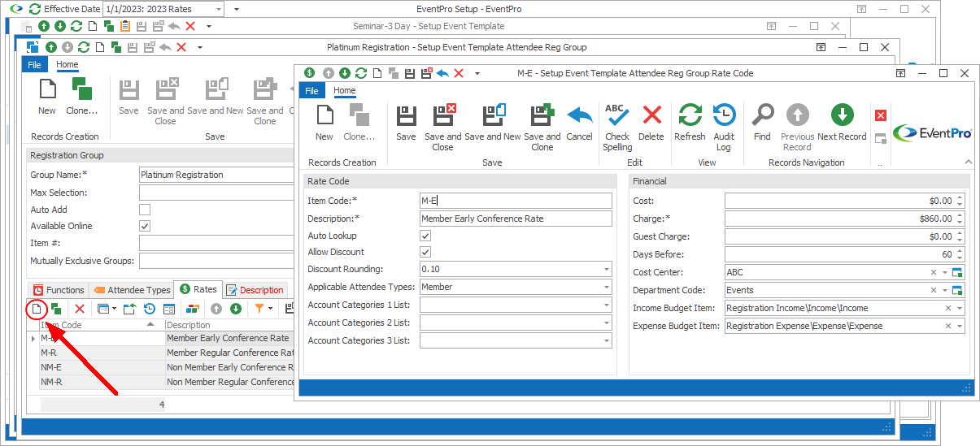Open Applicable Attendee Types dropdown
Image resolution: width=980 pixels, height=446 pixels.
[606, 287]
